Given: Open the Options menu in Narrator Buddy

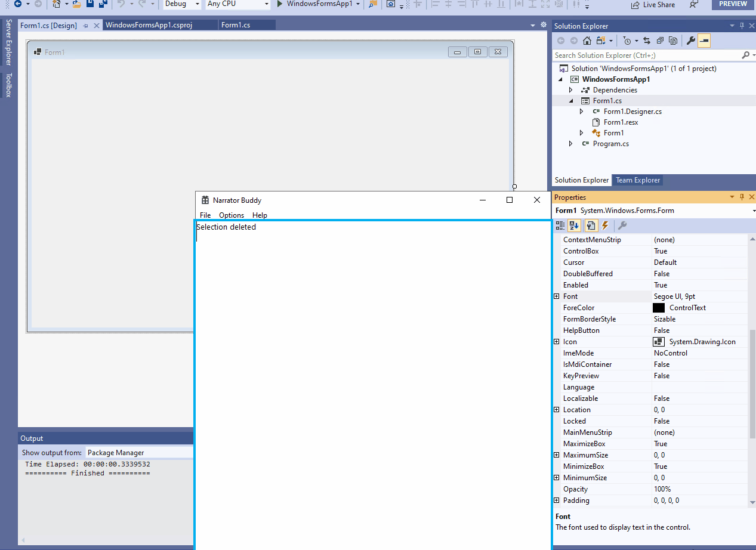Looking at the screenshot, I should pyautogui.click(x=232, y=215).
